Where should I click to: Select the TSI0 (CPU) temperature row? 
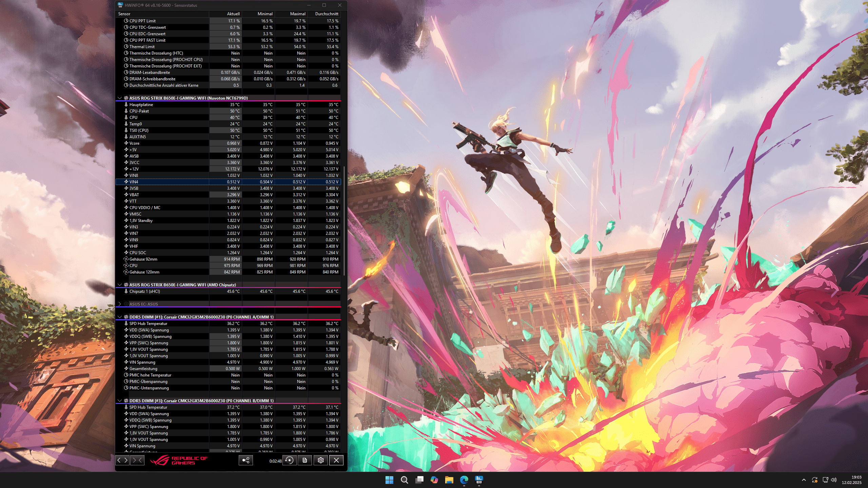pyautogui.click(x=228, y=130)
